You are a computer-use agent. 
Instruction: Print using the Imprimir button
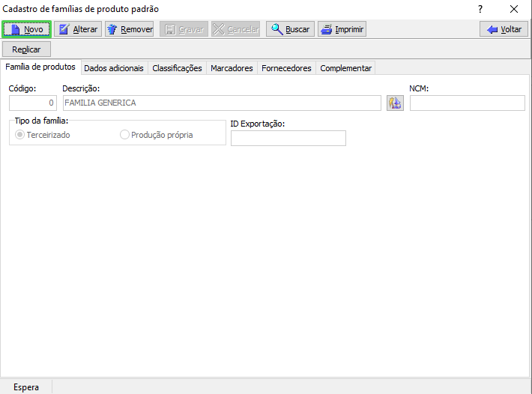342,29
